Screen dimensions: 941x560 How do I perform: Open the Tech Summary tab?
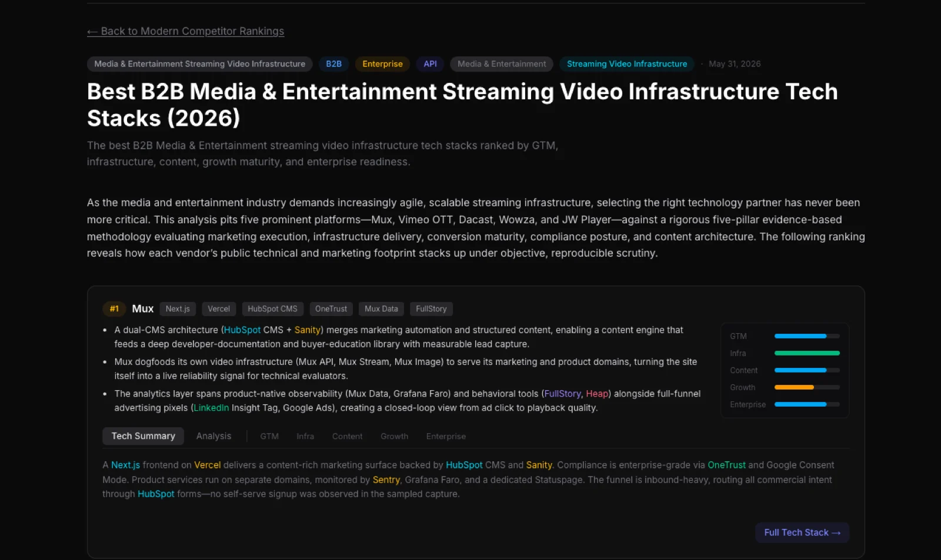(144, 436)
